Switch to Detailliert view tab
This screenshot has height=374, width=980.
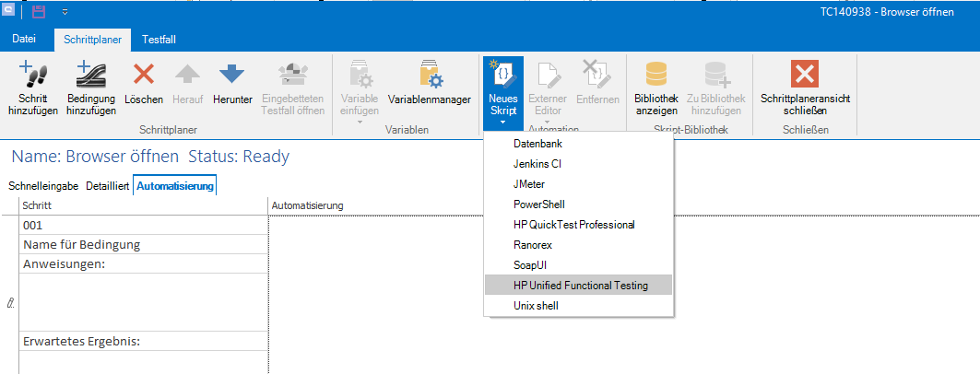pos(107,186)
